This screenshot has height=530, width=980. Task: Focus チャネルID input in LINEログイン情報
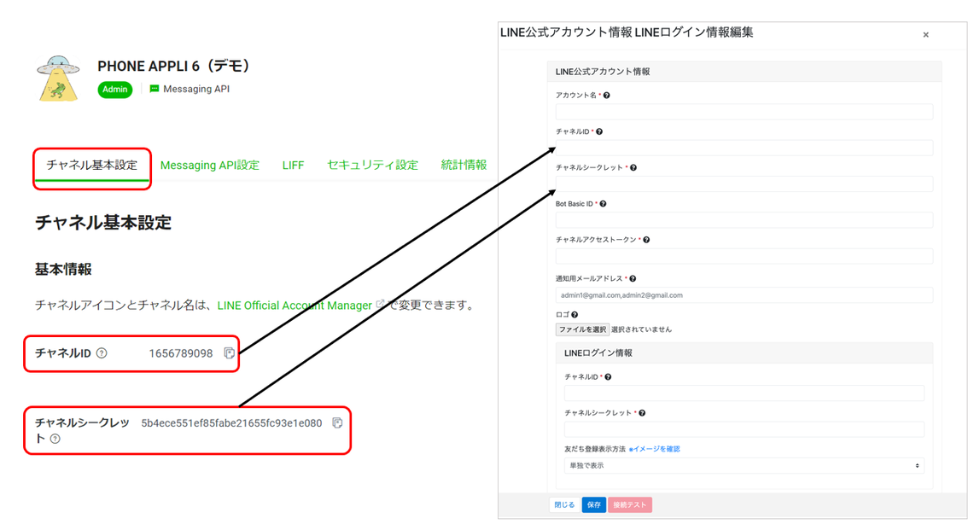pos(744,393)
